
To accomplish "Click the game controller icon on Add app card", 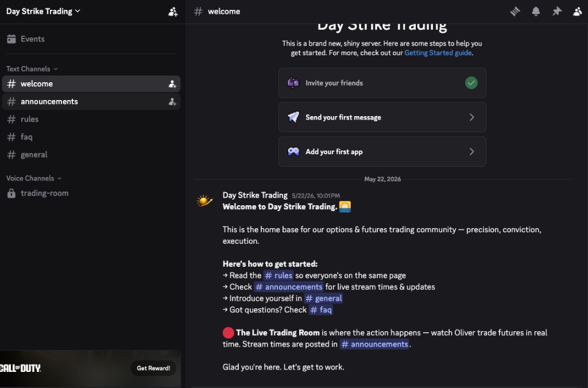I will click(x=293, y=152).
